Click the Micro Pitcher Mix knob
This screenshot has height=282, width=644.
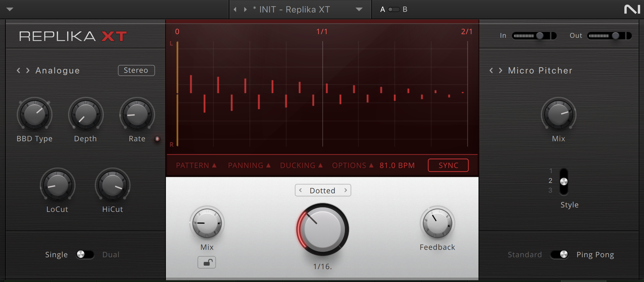559,115
